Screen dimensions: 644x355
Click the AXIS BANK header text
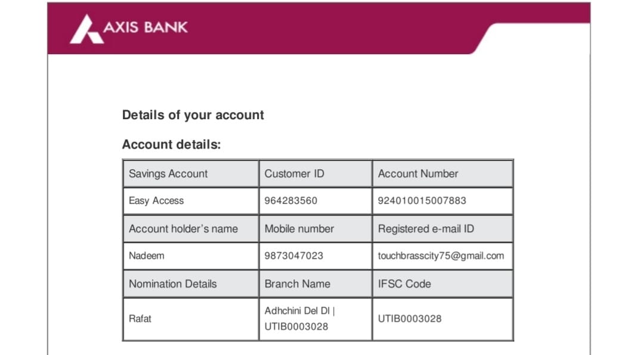(145, 27)
